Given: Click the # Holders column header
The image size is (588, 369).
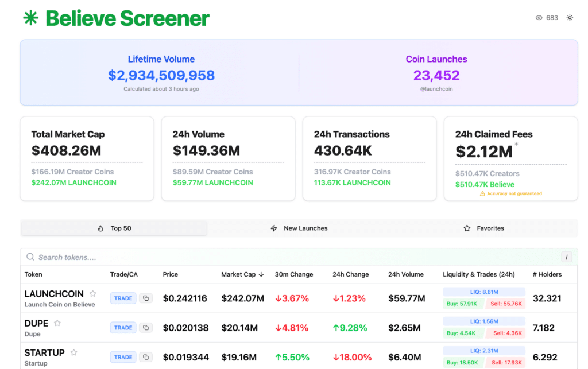Looking at the screenshot, I should pyautogui.click(x=547, y=274).
